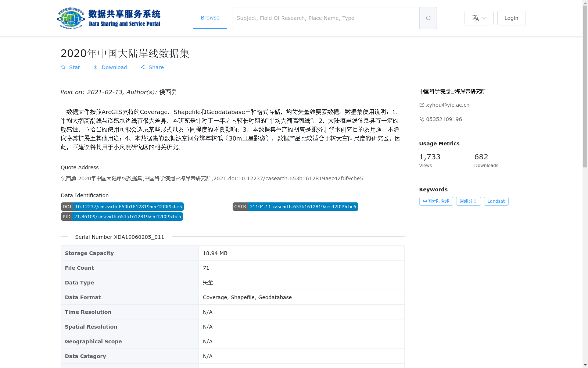Open the Browse tab
This screenshot has width=588, height=368.
(x=210, y=18)
